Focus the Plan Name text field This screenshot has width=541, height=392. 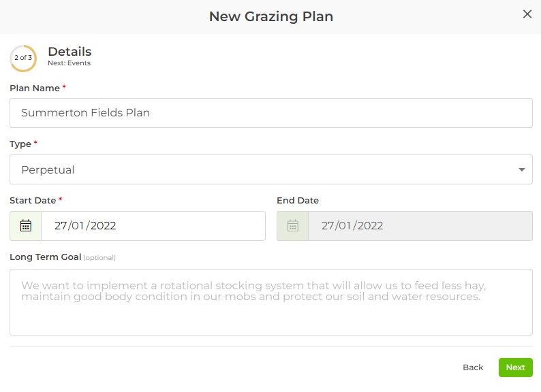pyautogui.click(x=270, y=113)
